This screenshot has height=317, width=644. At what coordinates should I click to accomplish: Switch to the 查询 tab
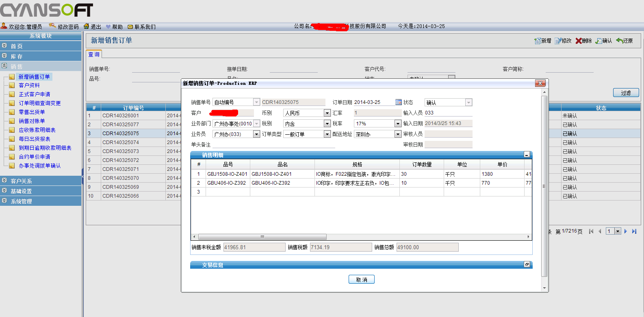pyautogui.click(x=94, y=54)
